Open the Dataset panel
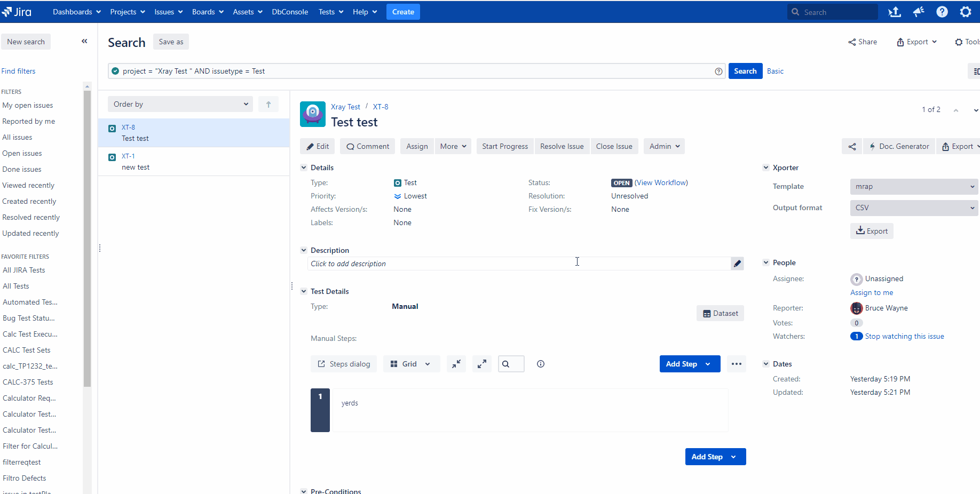This screenshot has height=494, width=980. pyautogui.click(x=720, y=313)
